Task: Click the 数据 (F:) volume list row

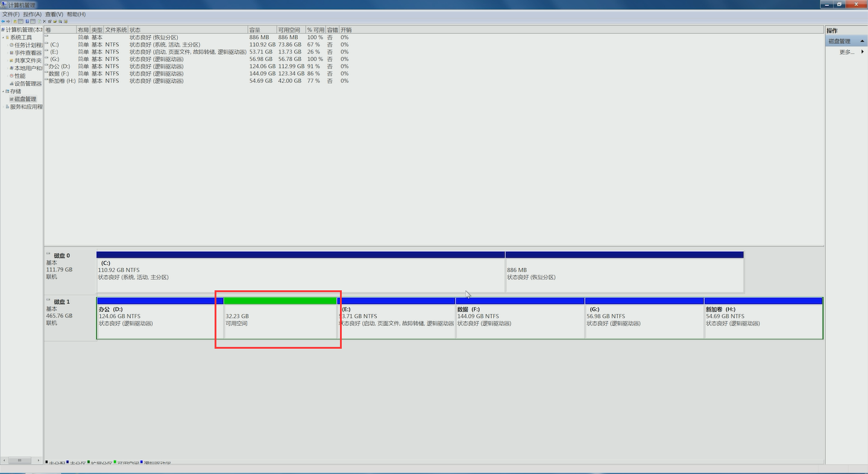Action: pos(198,73)
